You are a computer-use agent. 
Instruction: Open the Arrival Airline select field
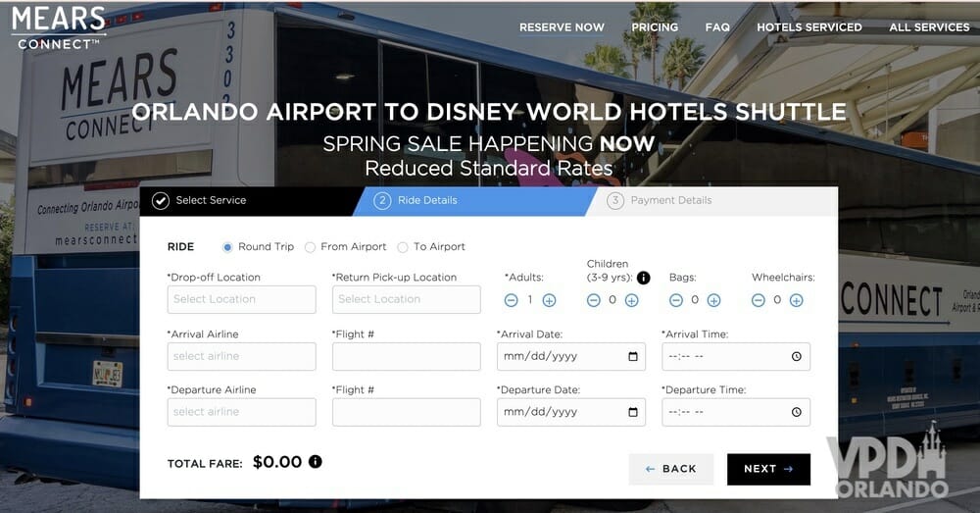click(x=242, y=357)
